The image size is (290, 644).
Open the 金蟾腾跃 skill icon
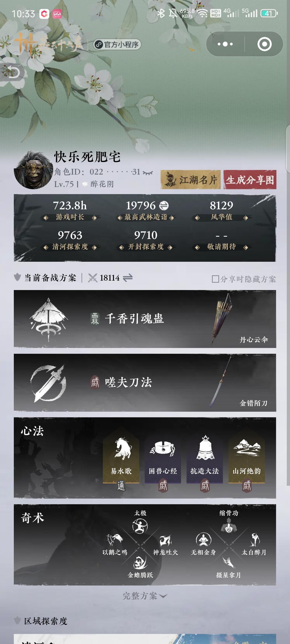[x=140, y=563]
